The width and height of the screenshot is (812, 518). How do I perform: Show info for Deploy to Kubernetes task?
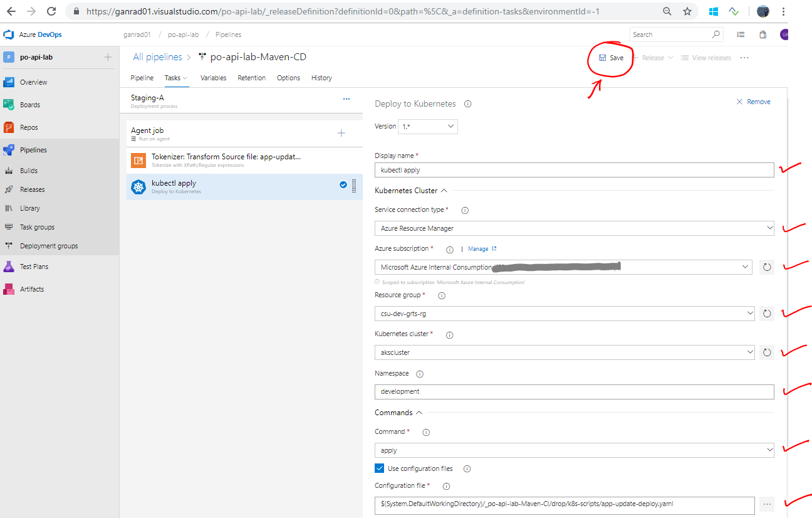(x=467, y=104)
